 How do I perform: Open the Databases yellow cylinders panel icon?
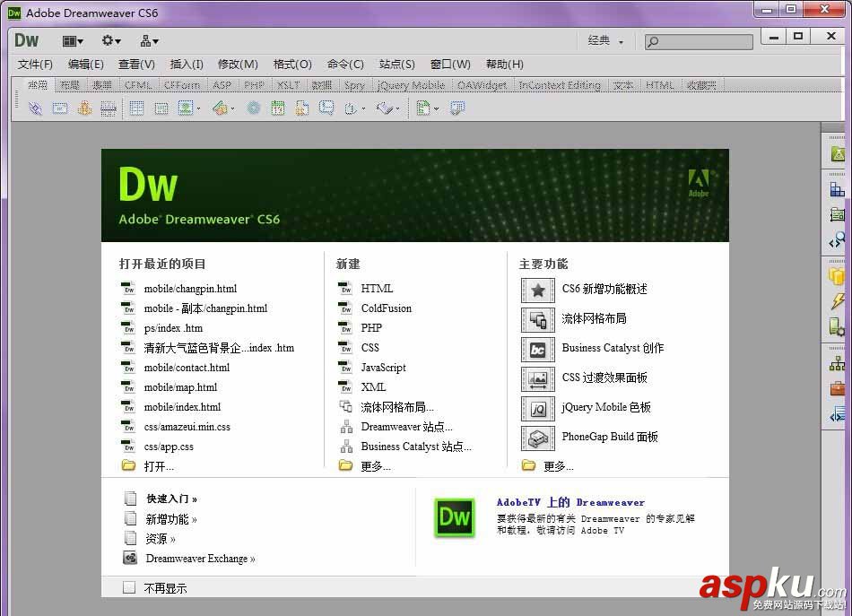pos(838,276)
